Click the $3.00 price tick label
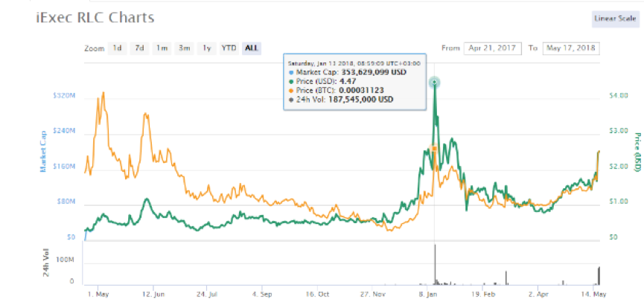The width and height of the screenshot is (644, 302). [x=617, y=131]
